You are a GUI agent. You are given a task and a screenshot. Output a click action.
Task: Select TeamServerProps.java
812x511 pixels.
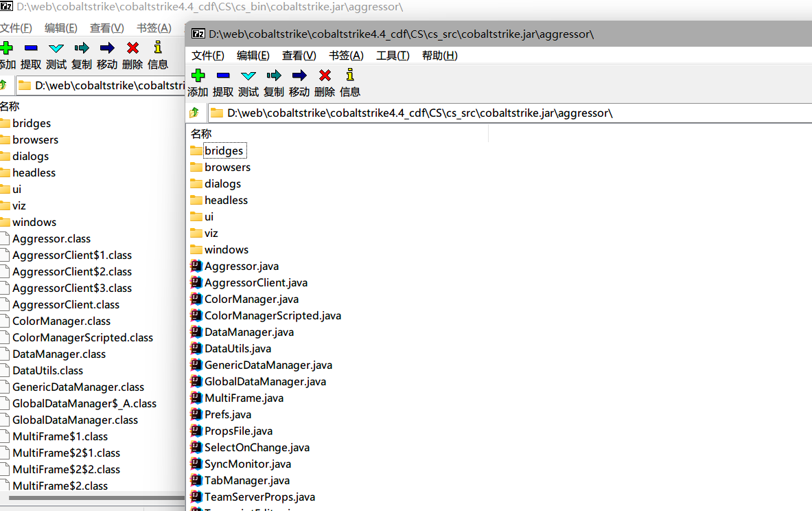(x=253, y=497)
